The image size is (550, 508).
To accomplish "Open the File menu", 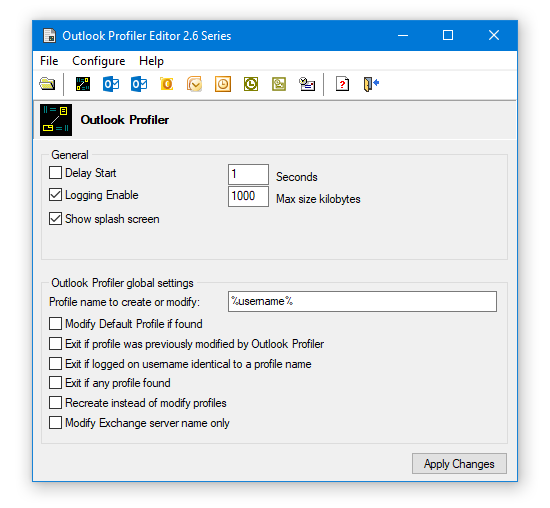I will tap(49, 61).
